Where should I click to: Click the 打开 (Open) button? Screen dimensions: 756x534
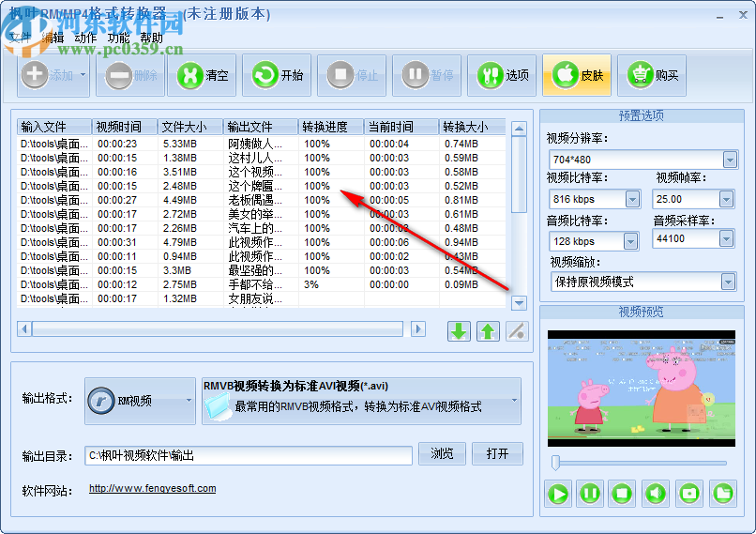(497, 453)
